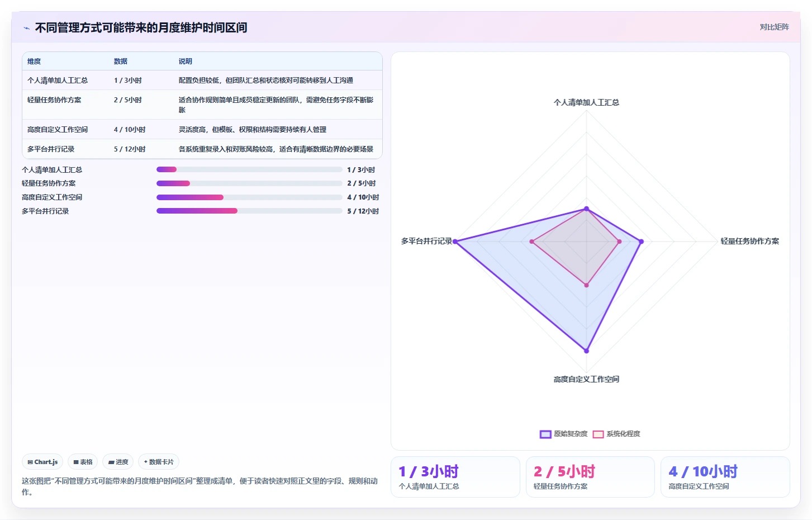Screen dimensions: 812x520
Task: Click radar axis label 多平台并行记录
Action: coord(426,242)
